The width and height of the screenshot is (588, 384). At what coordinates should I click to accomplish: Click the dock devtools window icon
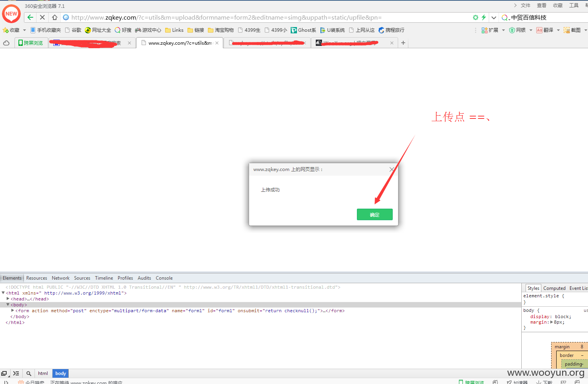point(4,373)
